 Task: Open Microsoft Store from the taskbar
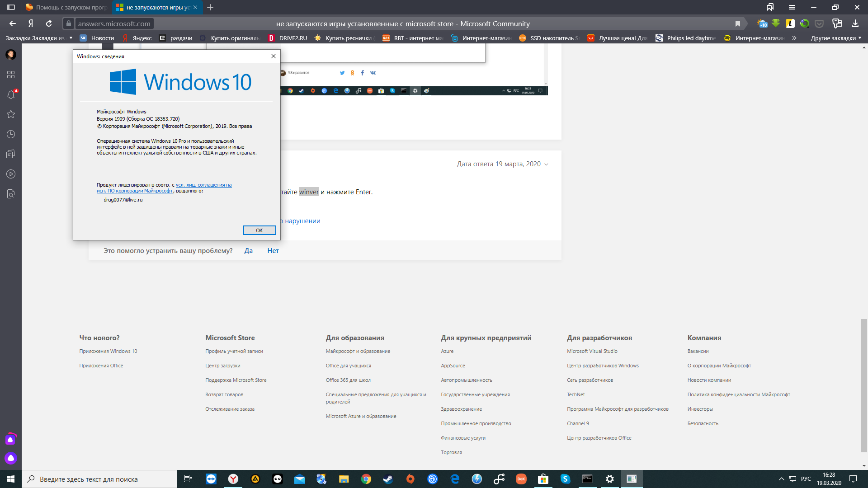pos(543,479)
